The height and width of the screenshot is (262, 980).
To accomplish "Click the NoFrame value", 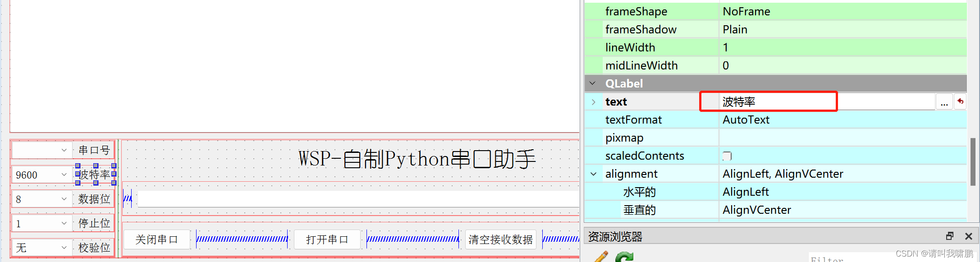I will coord(746,11).
